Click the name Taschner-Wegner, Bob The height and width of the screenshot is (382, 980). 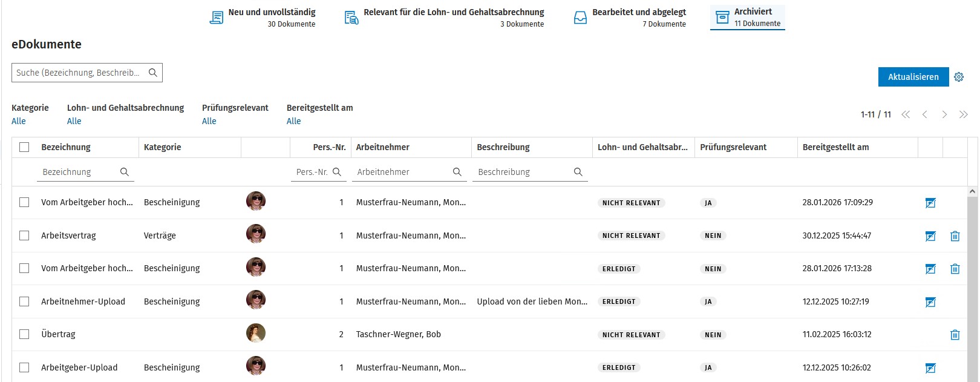[x=399, y=334]
